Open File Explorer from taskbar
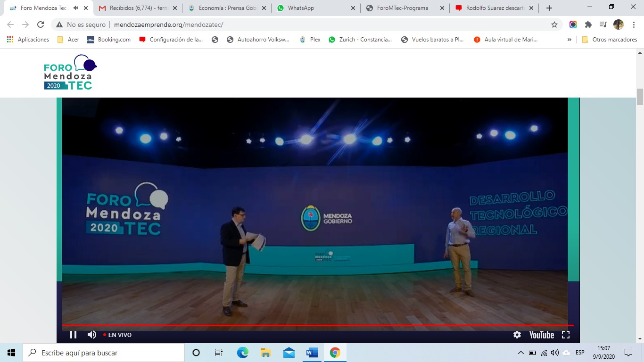Image resolution: width=644 pixels, height=362 pixels. [x=265, y=353]
